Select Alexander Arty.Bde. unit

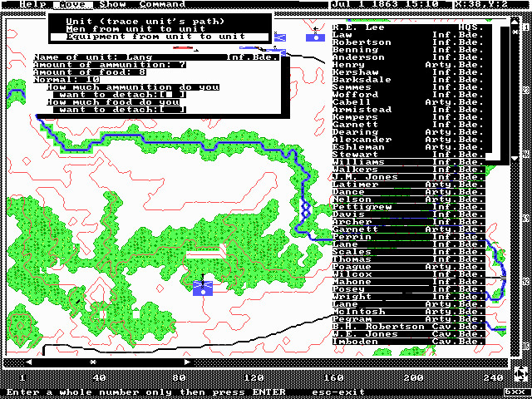pyautogui.click(x=408, y=139)
